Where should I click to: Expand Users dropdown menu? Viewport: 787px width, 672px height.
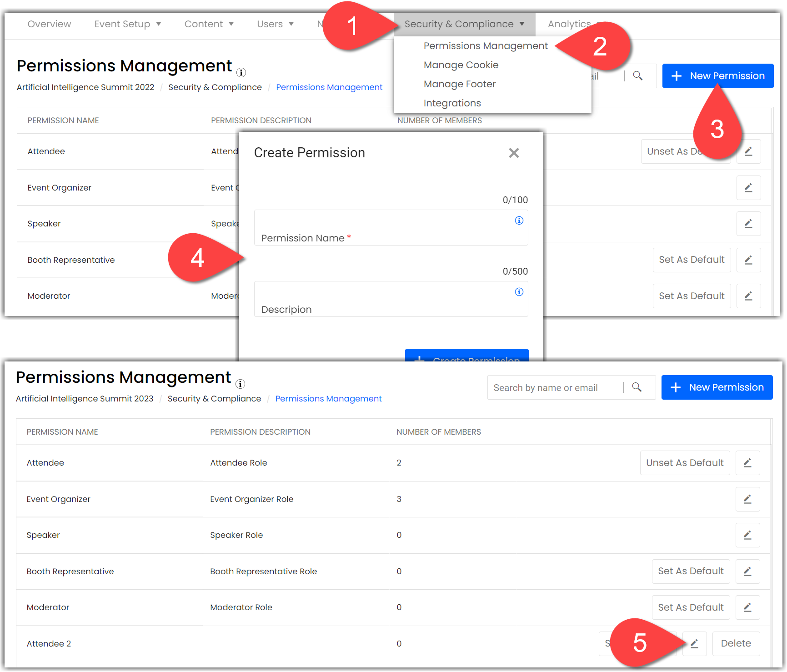point(275,24)
